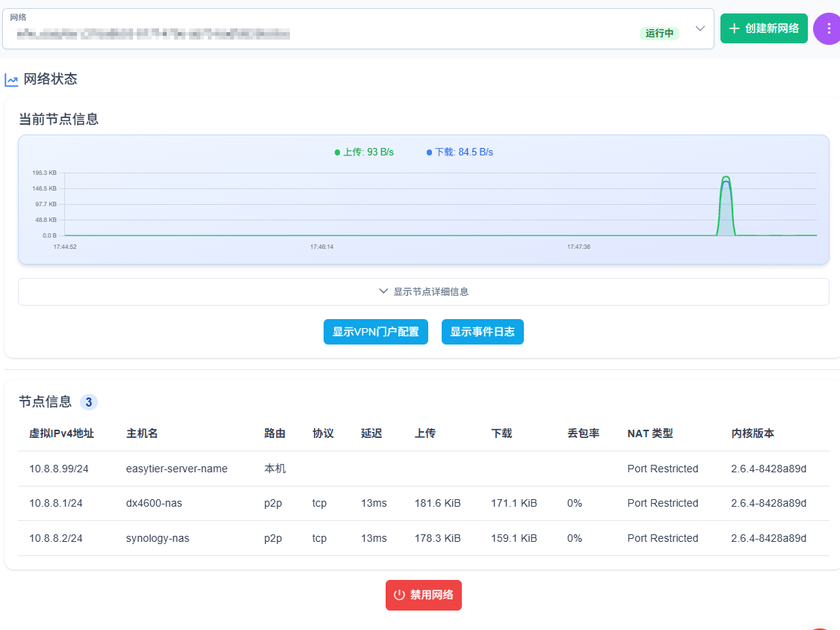Click the tcp protocol cell in dx4600-nas row
The height and width of the screenshot is (630, 840).
pyautogui.click(x=319, y=503)
